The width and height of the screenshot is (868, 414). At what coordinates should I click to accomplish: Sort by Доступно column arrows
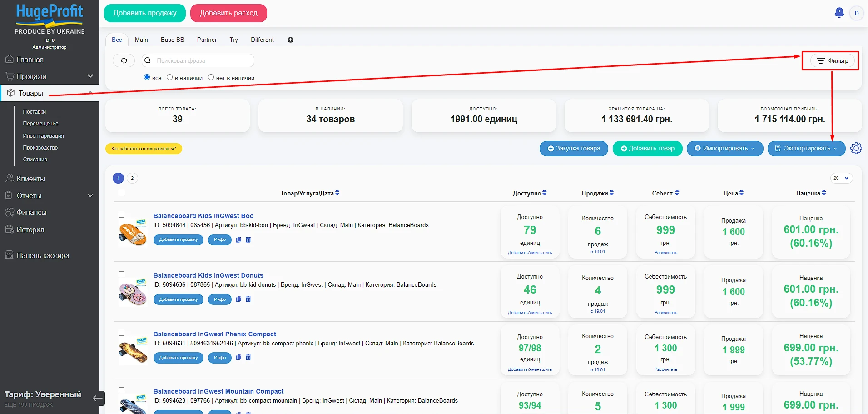click(544, 193)
